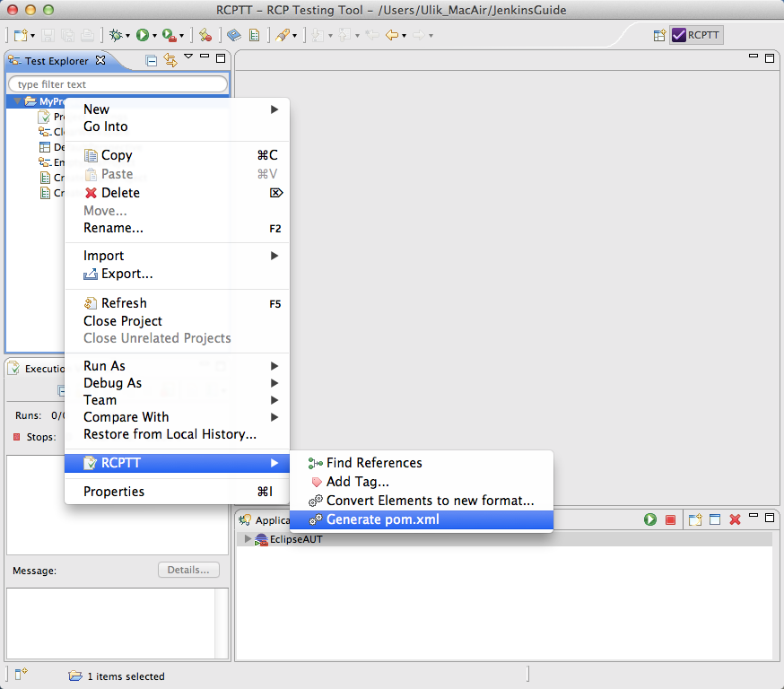Screen dimensions: 784x689
Task: Maximize the empty editor area
Action: [770, 58]
